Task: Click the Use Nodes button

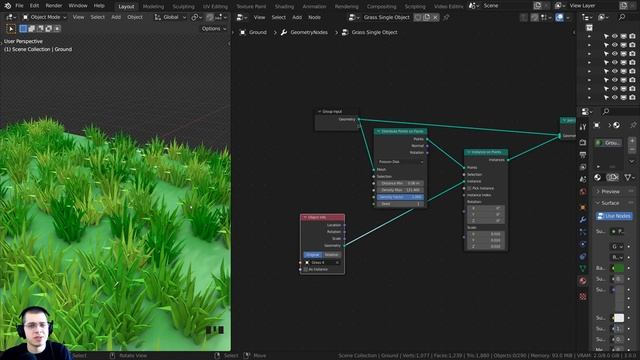Action: (614, 216)
